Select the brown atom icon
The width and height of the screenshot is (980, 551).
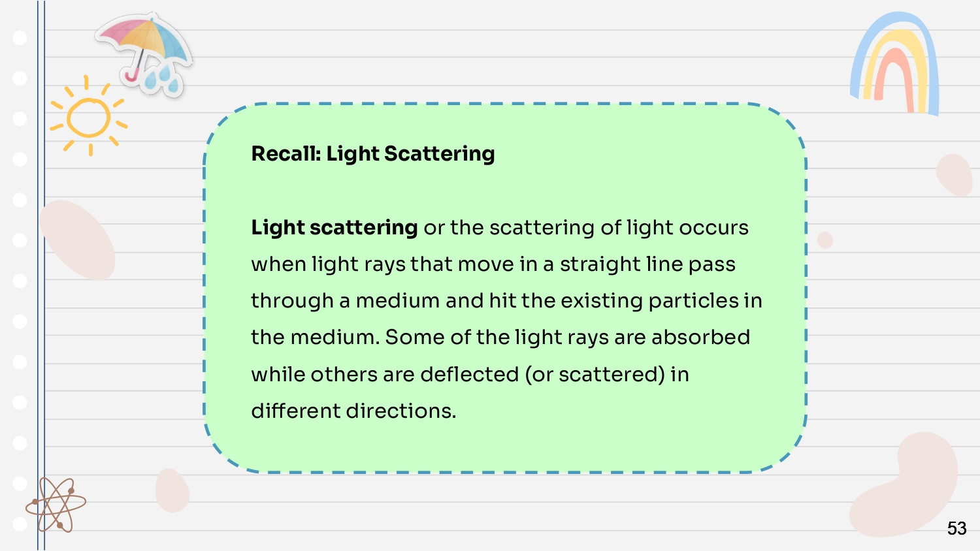click(56, 504)
